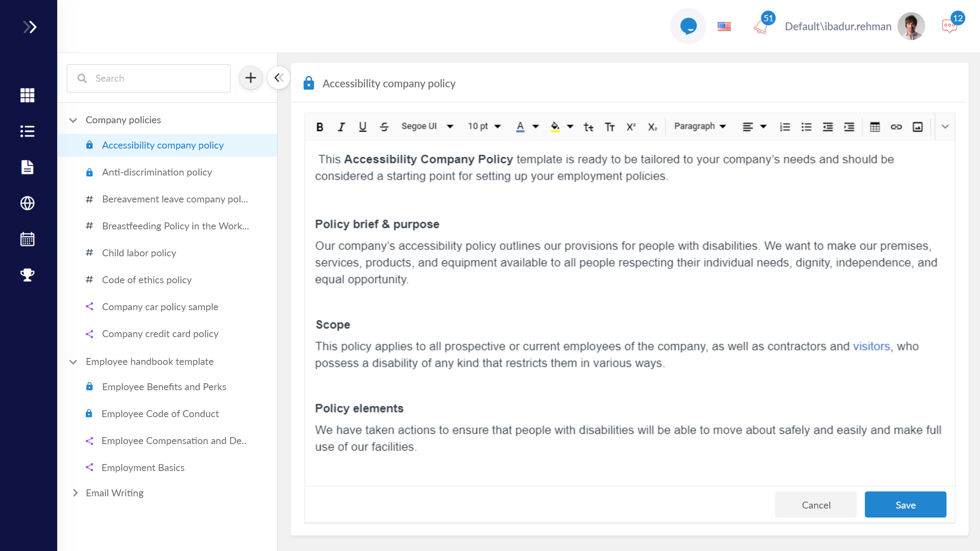
Task: Open the grid dashboard icon in sidebar
Action: 27,95
